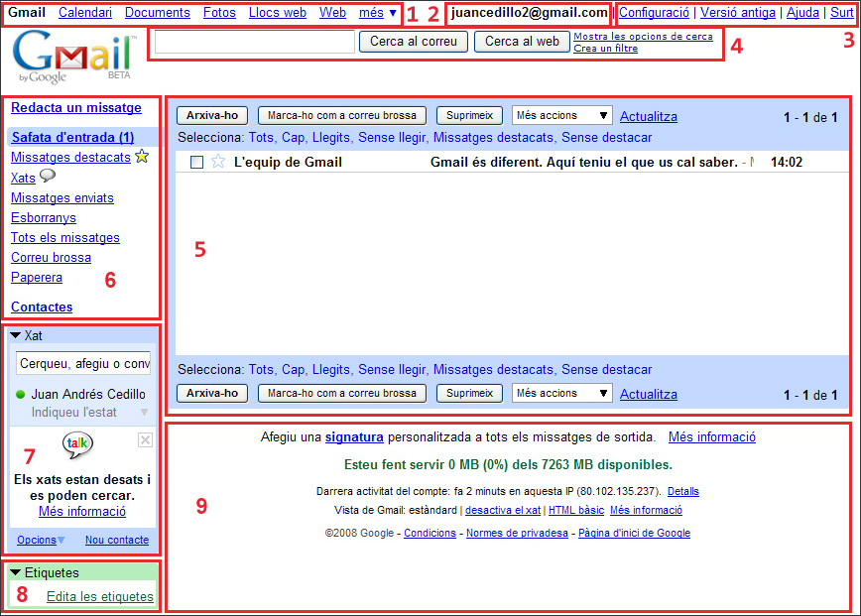
Task: Click the yellow star beside Missatges destacats
Action: pos(142,157)
